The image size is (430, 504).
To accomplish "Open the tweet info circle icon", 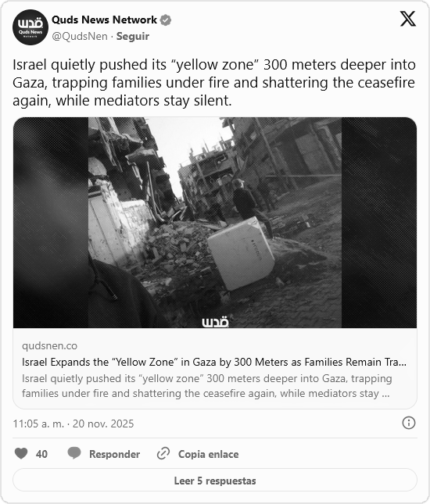I will click(x=409, y=423).
